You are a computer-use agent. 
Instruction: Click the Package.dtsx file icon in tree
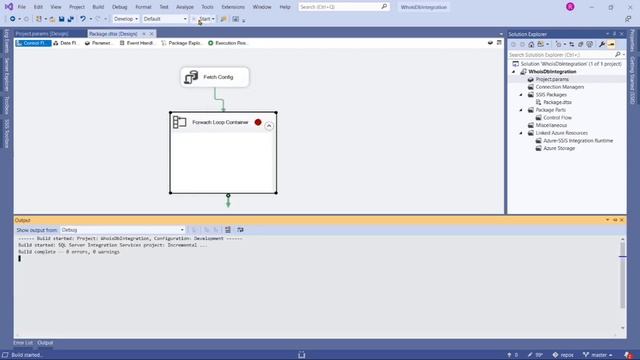[539, 102]
